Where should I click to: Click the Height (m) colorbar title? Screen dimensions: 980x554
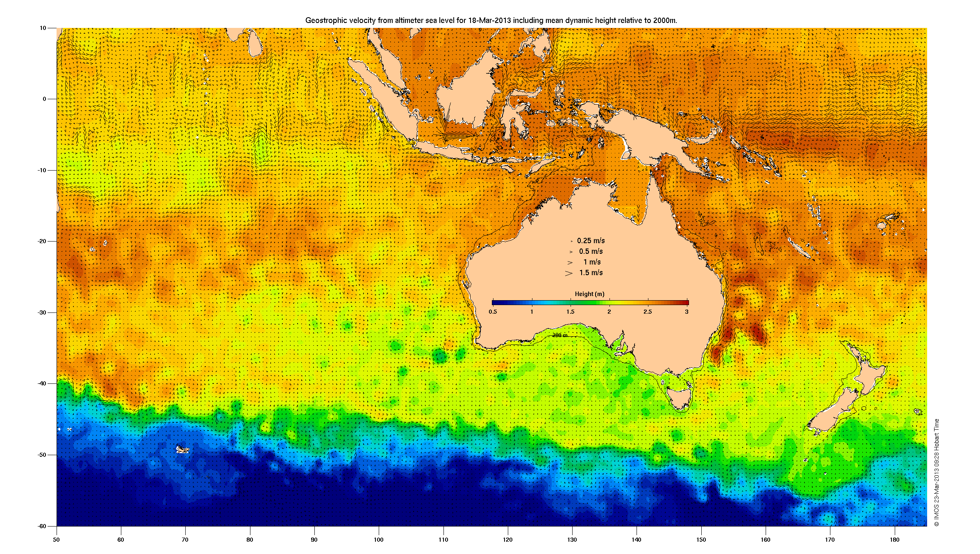click(589, 294)
